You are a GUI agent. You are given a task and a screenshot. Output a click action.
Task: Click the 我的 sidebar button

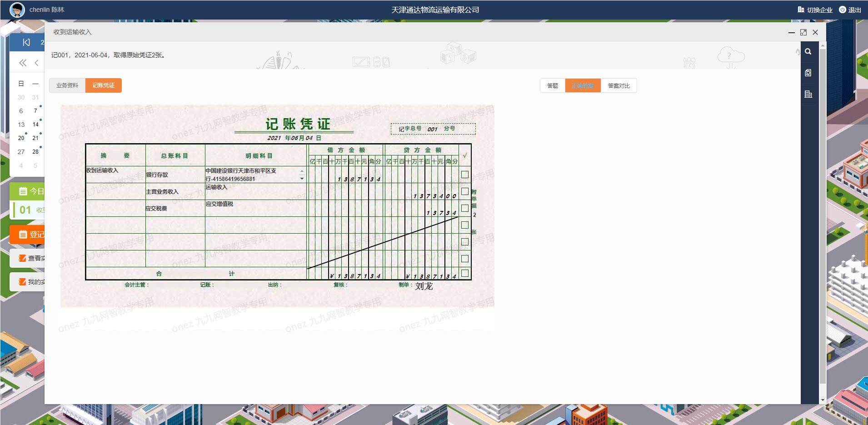coord(27,282)
